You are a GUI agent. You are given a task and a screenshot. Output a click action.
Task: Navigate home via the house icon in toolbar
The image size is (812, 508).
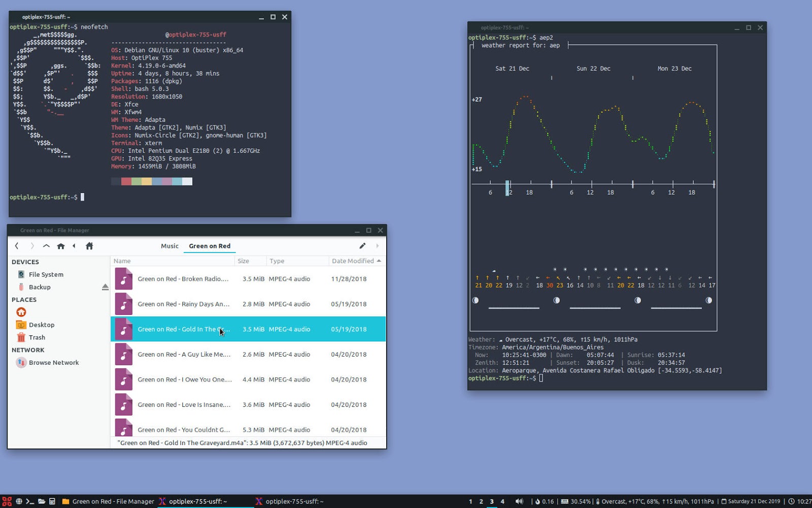pyautogui.click(x=61, y=246)
